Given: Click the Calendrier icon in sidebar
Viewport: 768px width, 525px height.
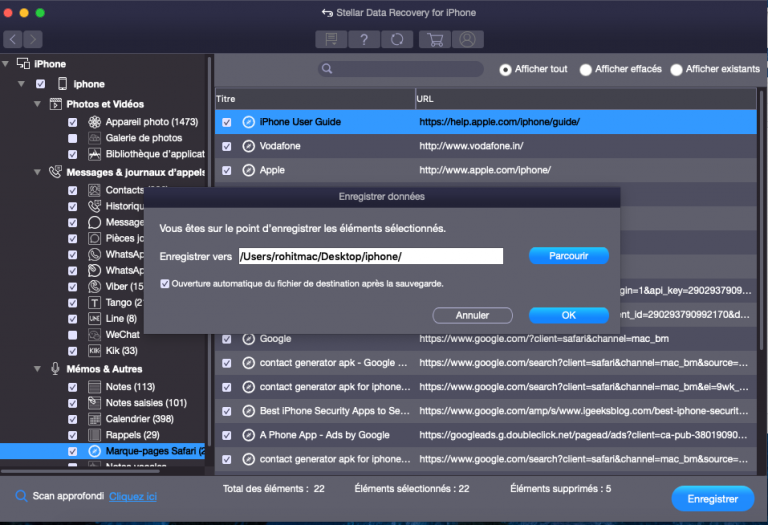Looking at the screenshot, I should pyautogui.click(x=95, y=419).
